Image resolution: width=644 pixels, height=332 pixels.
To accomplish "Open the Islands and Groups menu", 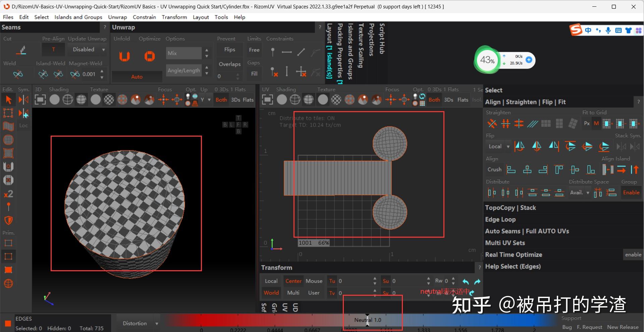I will click(x=78, y=17).
